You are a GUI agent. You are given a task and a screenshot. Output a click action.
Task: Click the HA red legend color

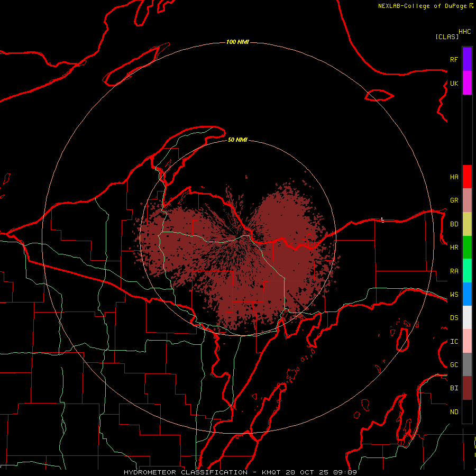(x=467, y=177)
